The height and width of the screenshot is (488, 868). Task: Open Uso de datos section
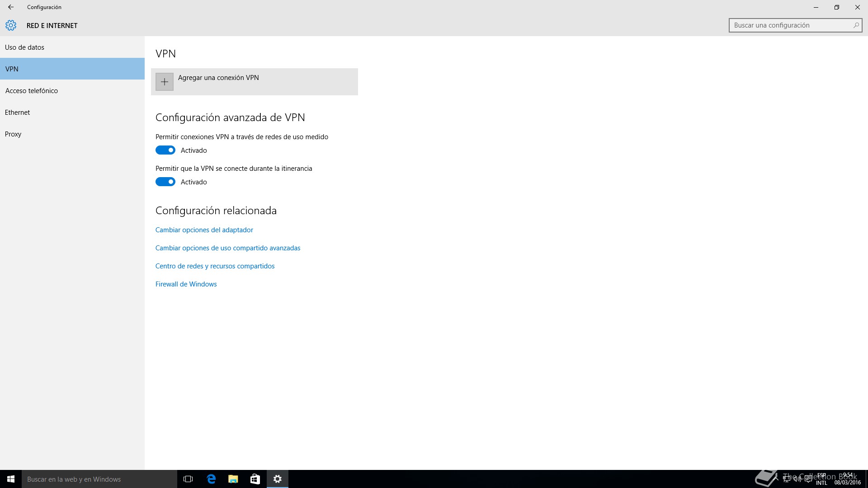tap(25, 47)
